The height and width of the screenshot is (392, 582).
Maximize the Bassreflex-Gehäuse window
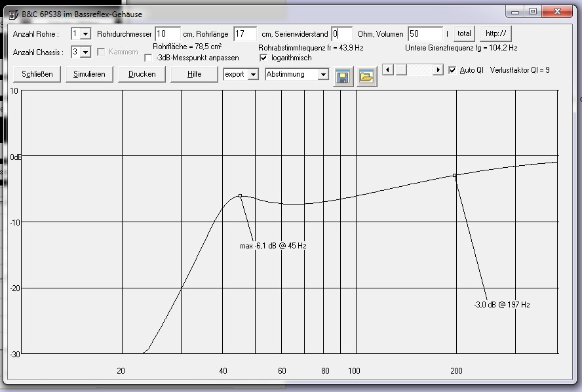(533, 12)
